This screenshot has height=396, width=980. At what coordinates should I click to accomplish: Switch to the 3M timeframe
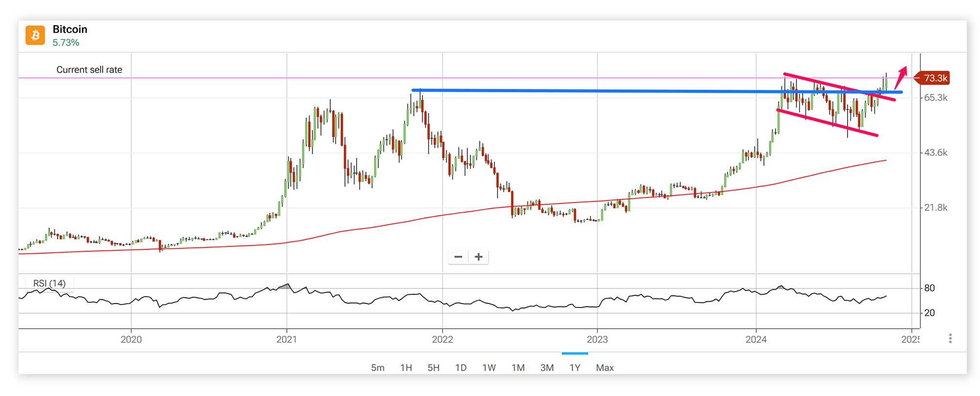tap(547, 368)
